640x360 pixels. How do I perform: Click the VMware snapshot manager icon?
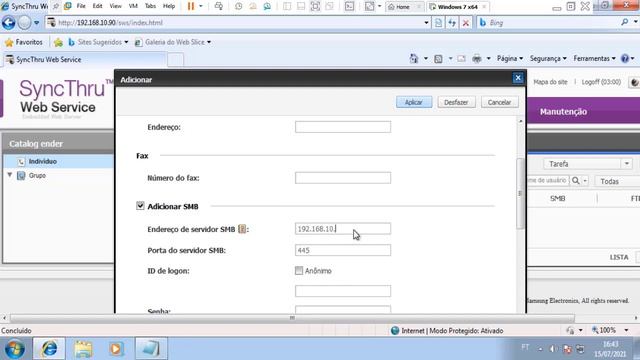click(267, 6)
